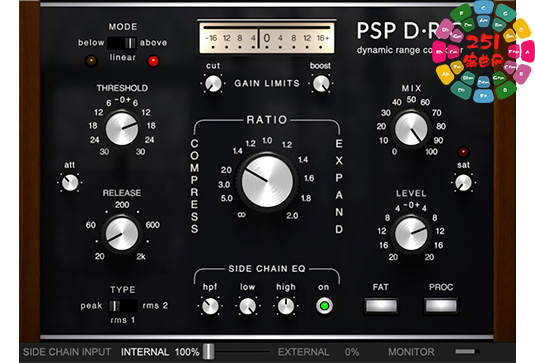Click the linear mode label
Viewport: 535px width, 363px height.
(x=122, y=57)
